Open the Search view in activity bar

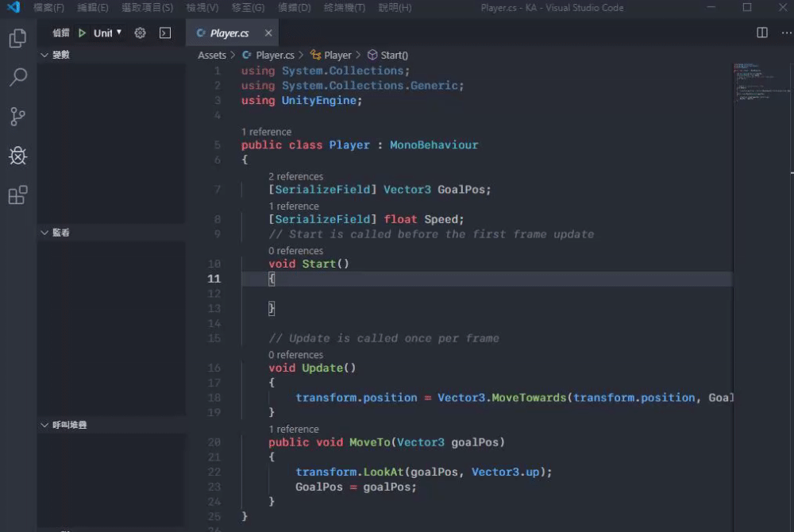17,78
